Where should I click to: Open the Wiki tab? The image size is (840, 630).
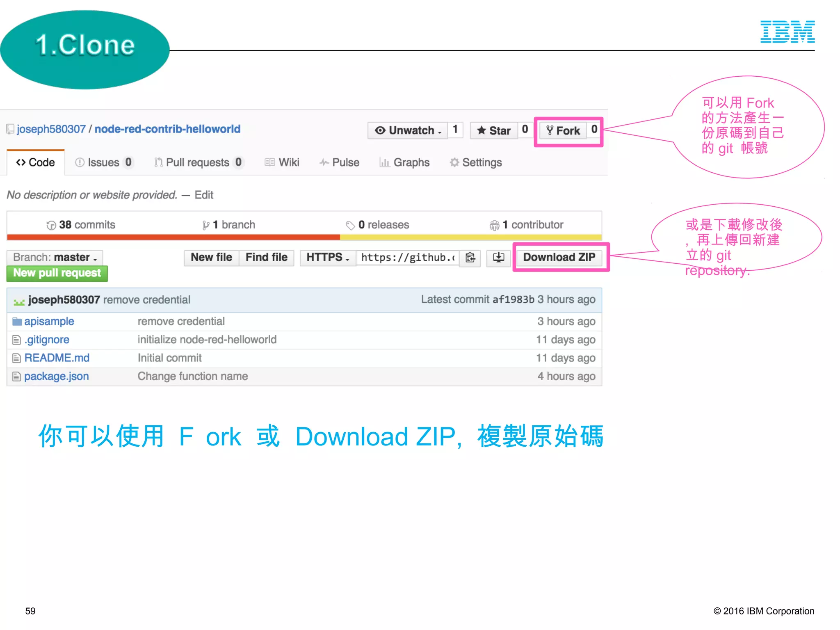pos(282,162)
